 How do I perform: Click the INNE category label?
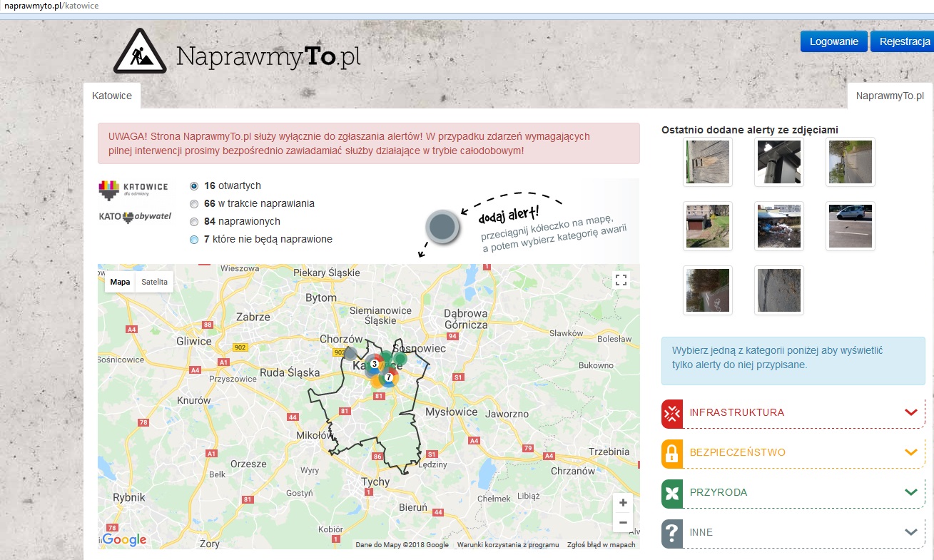(701, 532)
